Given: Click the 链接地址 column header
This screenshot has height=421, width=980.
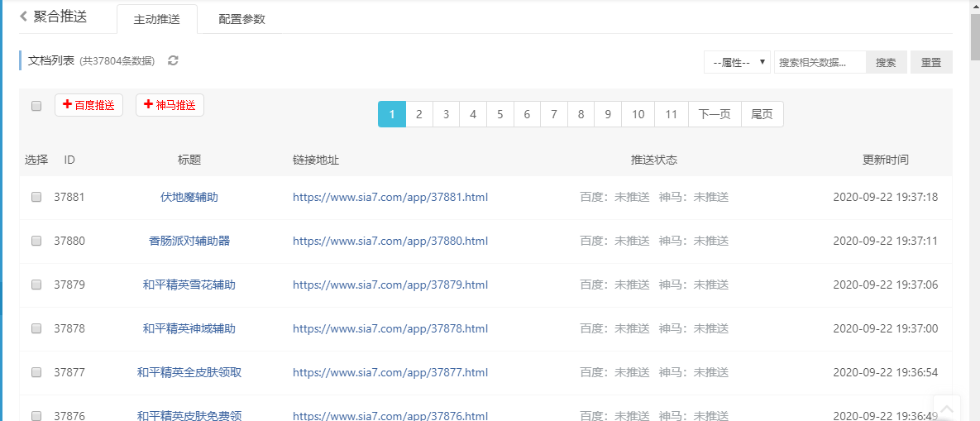Looking at the screenshot, I should click(316, 160).
